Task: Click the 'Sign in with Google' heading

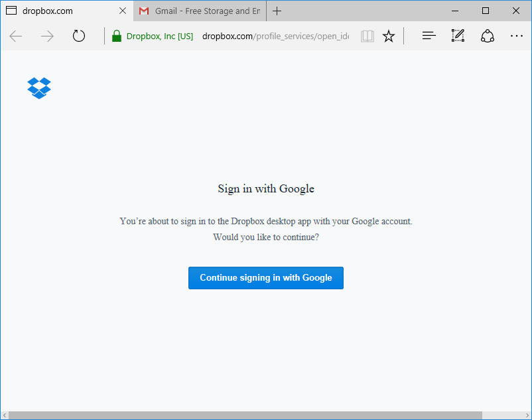Action: [266, 188]
